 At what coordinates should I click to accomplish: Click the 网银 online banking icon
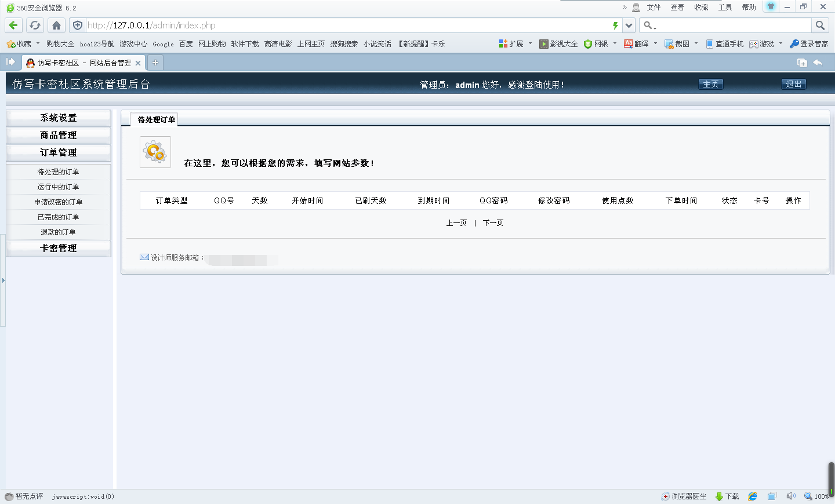pyautogui.click(x=588, y=44)
